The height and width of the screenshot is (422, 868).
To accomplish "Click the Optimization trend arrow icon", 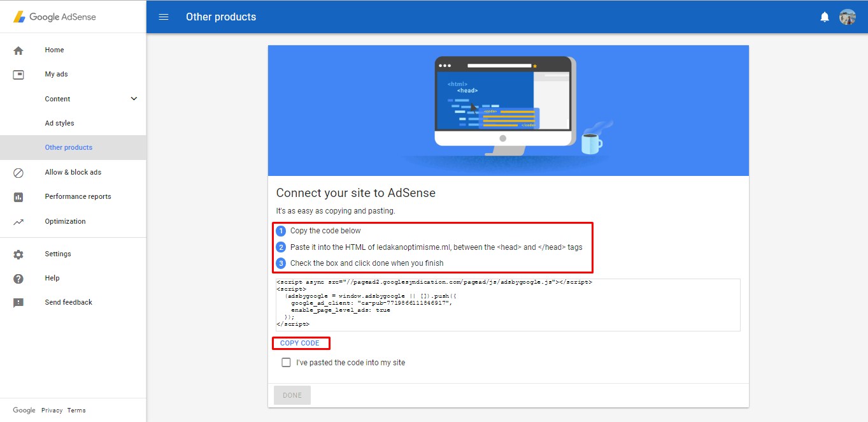I will (x=18, y=222).
